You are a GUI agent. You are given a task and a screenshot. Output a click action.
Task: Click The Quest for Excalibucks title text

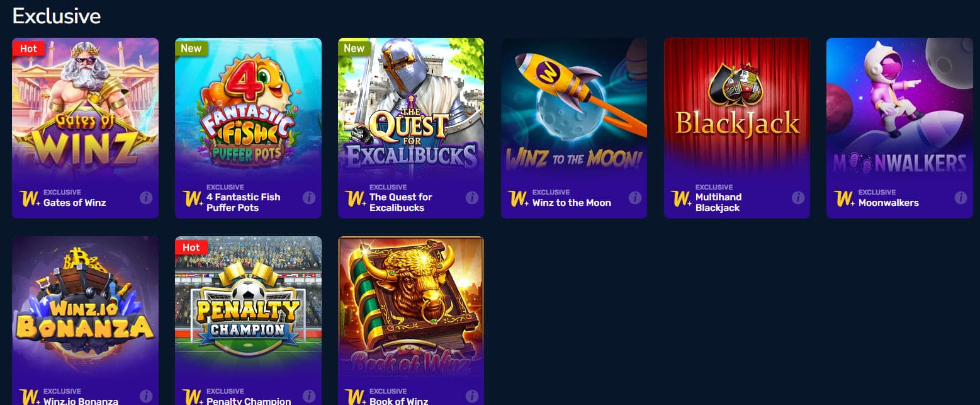click(401, 202)
